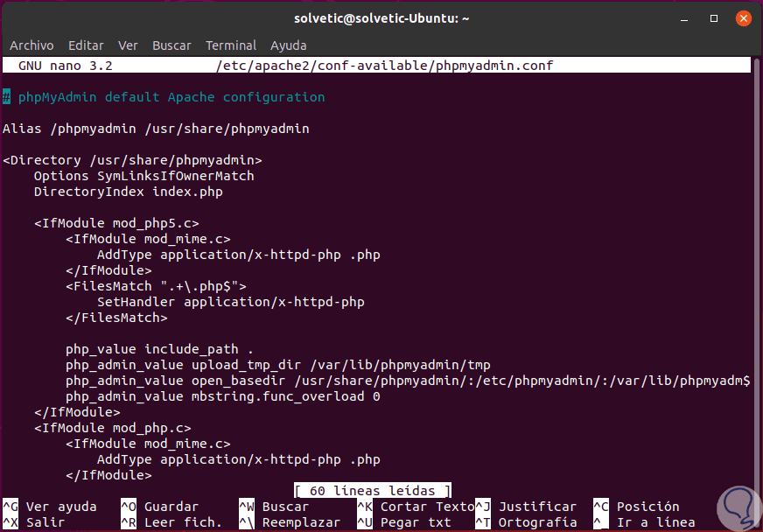Click the ^W Buscar shortcut
This screenshot has width=763, height=532.
click(274, 507)
